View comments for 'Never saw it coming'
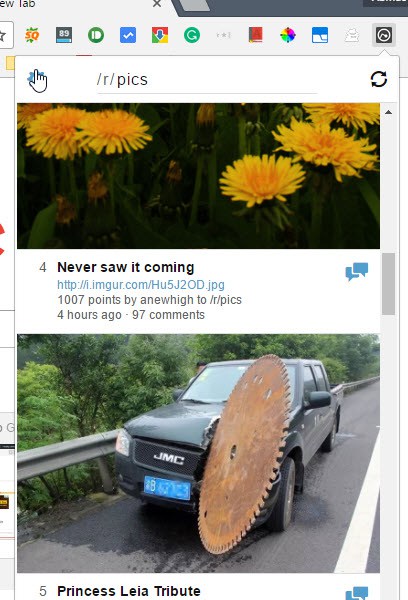Image resolution: width=408 pixels, height=600 pixels. coord(357,271)
